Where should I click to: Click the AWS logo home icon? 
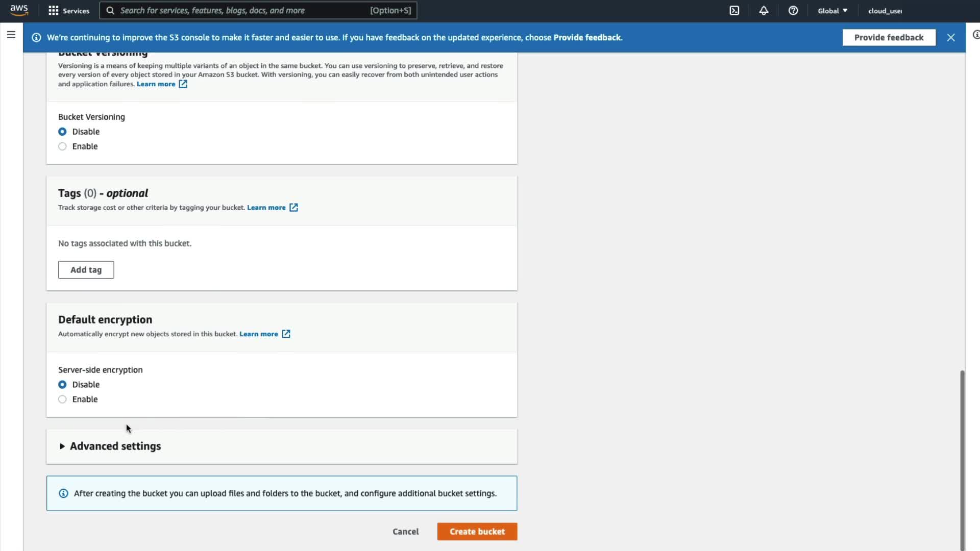click(19, 10)
